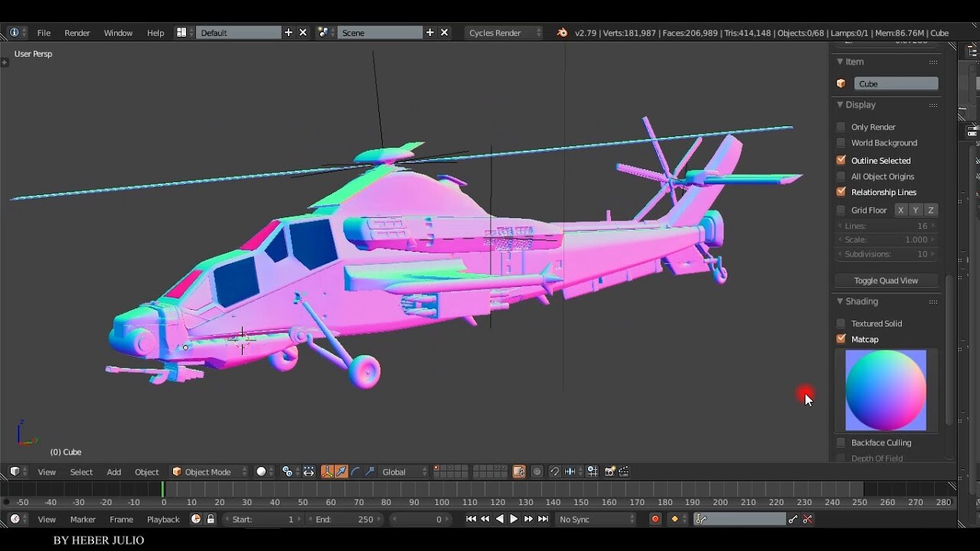Collapse the Shading panel header
This screenshot has width=980, height=551.
click(857, 301)
